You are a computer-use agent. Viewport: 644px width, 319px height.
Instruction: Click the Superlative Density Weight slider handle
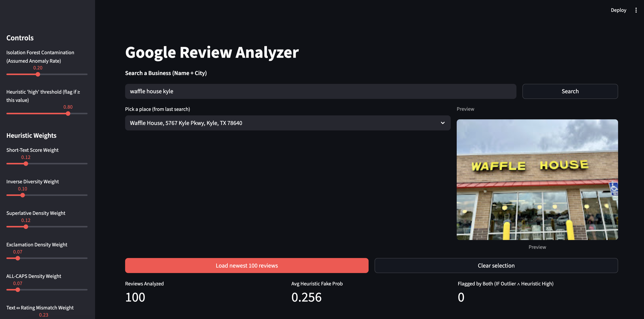[26, 227]
